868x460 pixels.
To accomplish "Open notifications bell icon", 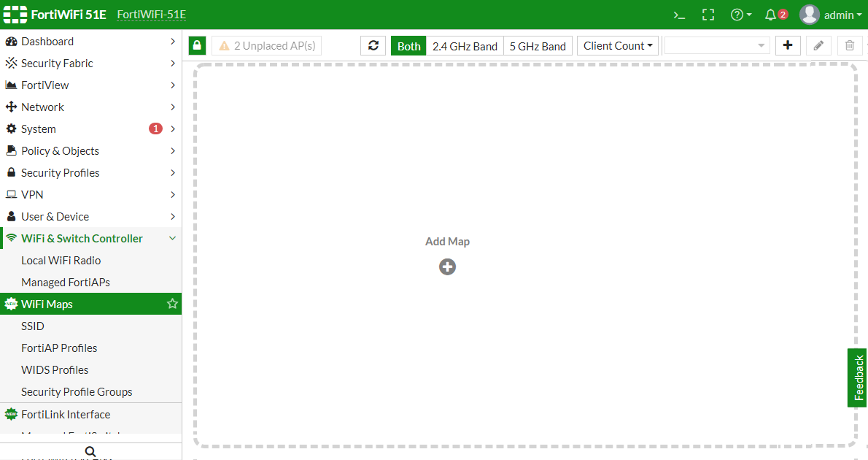I will [770, 15].
